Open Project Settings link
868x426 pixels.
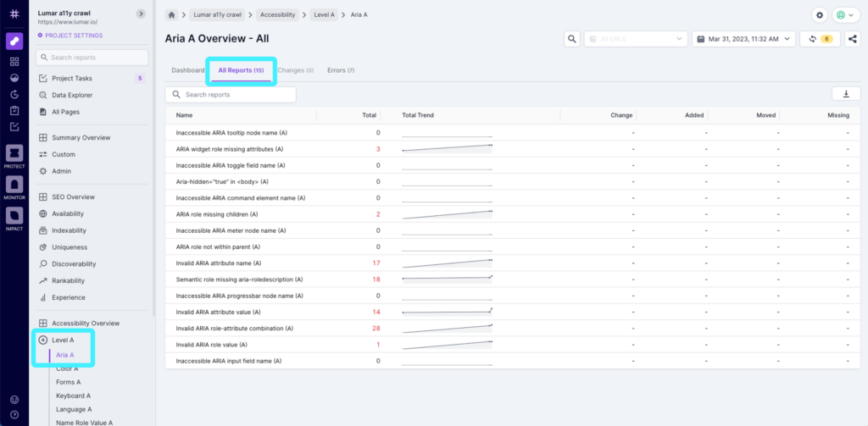click(70, 36)
